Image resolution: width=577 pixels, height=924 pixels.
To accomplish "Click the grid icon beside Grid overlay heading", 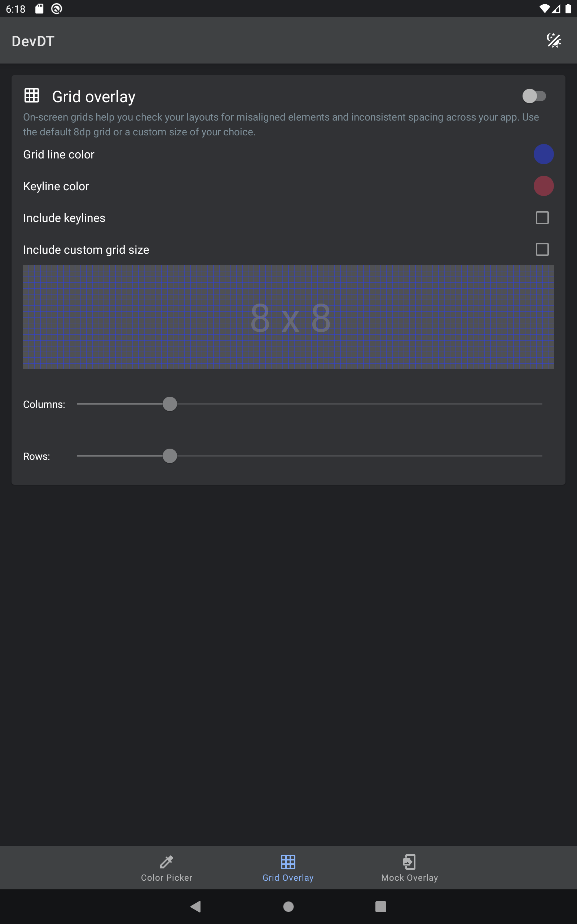I will tap(32, 96).
